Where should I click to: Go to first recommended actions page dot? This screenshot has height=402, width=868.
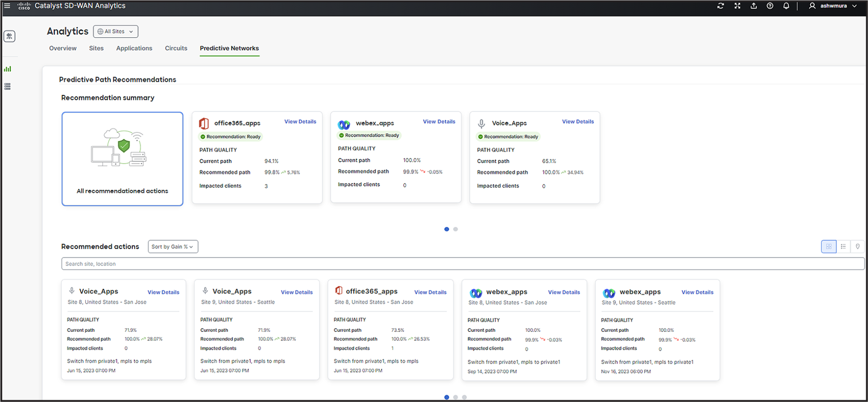[x=446, y=397]
